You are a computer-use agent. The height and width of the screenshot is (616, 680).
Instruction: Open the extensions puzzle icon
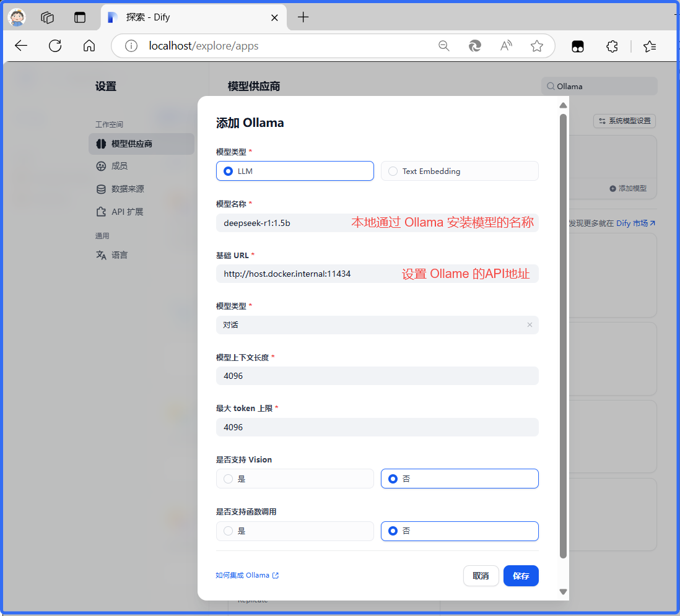point(612,46)
